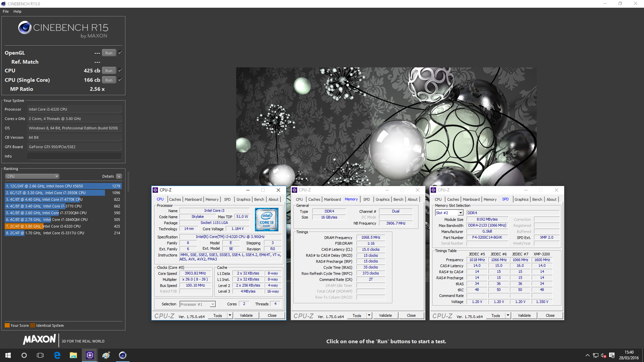Launch Microsoft Edge from taskbar
This screenshot has height=362, width=644.
point(57,355)
